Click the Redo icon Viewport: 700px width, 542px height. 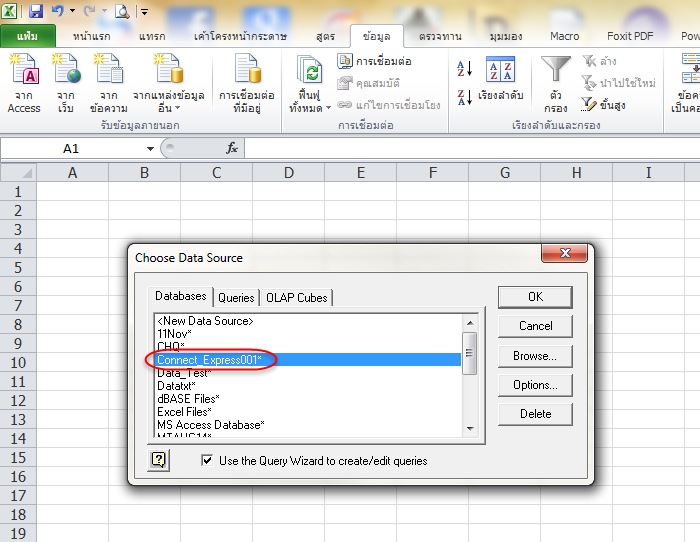click(x=89, y=11)
